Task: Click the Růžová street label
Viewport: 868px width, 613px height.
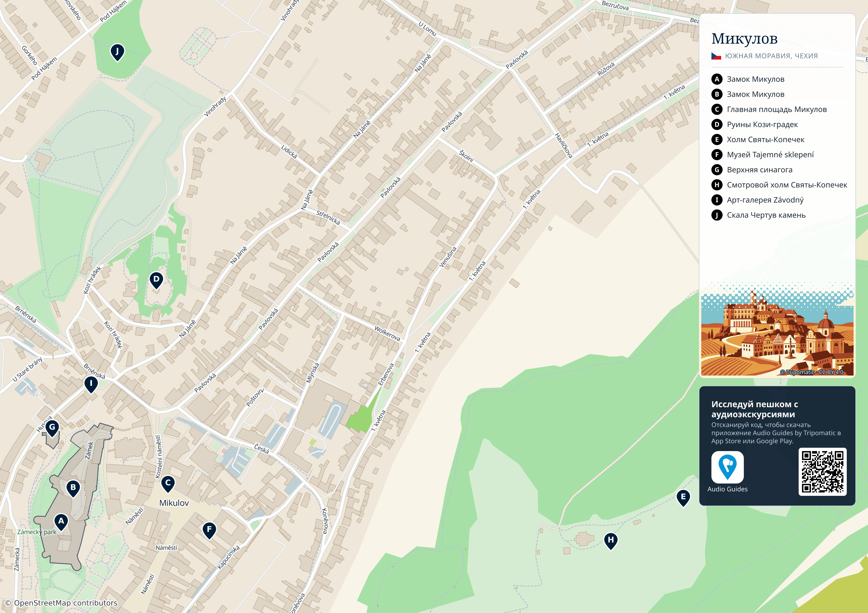Action: (x=606, y=69)
